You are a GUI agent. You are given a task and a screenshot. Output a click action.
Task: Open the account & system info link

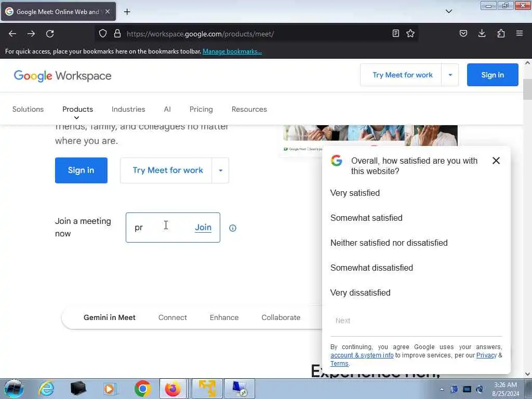(362, 355)
